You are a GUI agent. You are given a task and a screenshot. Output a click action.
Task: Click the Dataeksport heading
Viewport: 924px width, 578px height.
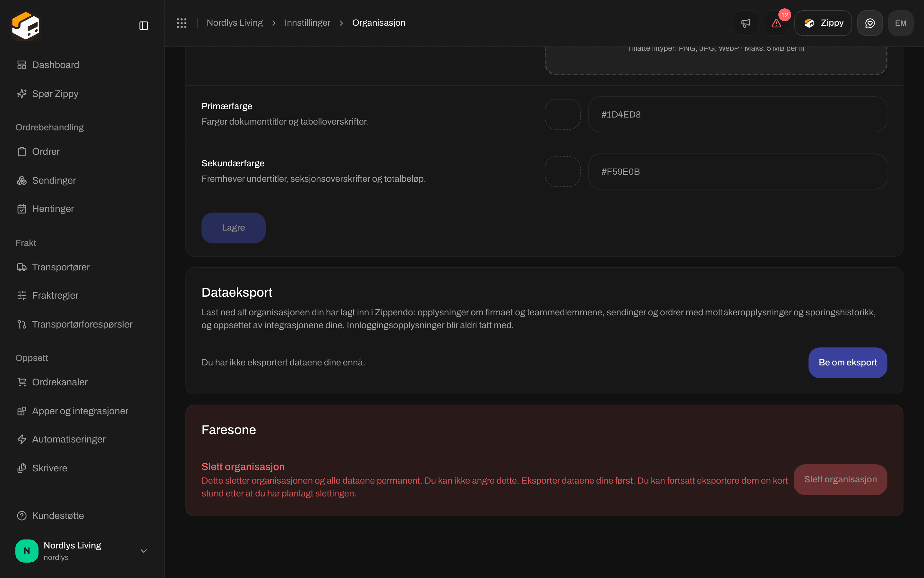pyautogui.click(x=237, y=293)
